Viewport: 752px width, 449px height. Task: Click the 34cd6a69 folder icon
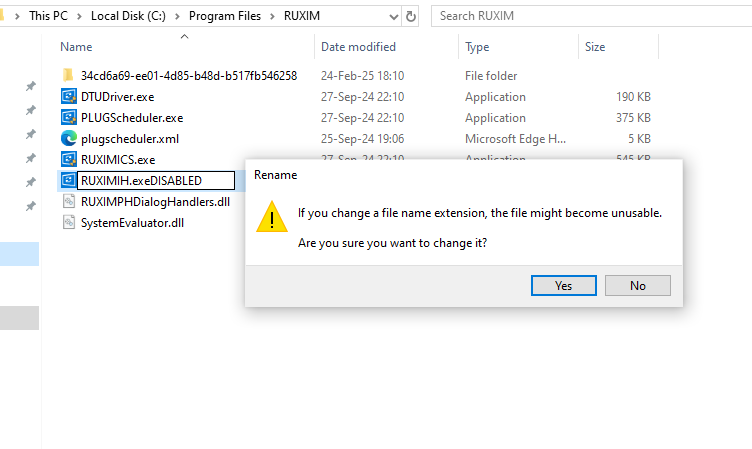click(68, 75)
